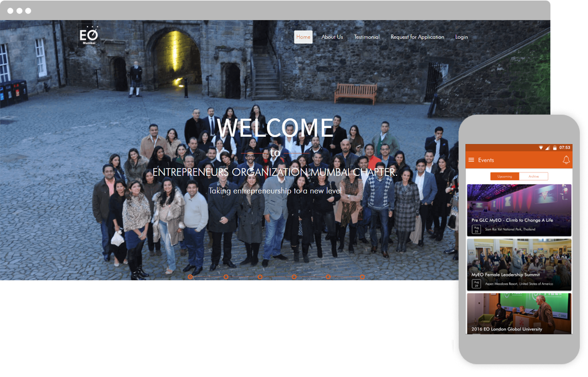Switch to the Archive events tab

[533, 176]
